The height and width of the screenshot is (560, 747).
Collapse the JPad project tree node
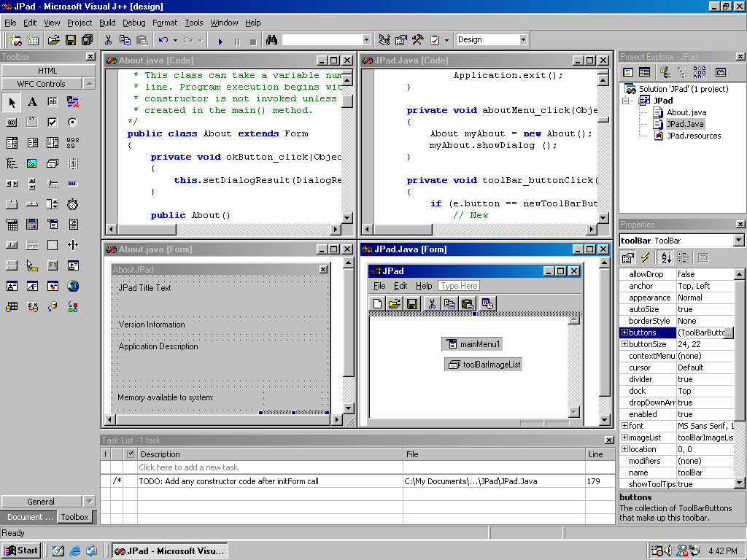tap(625, 101)
